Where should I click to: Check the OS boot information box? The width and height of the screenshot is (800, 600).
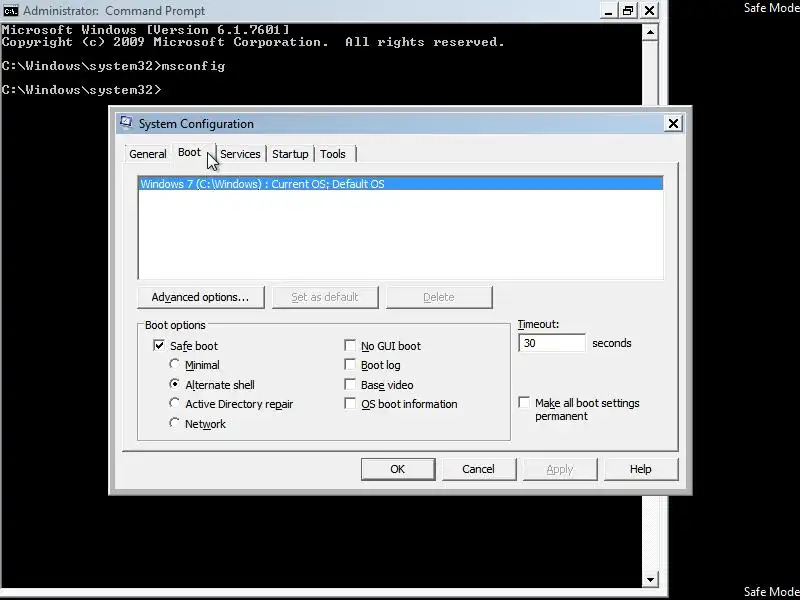[350, 404]
